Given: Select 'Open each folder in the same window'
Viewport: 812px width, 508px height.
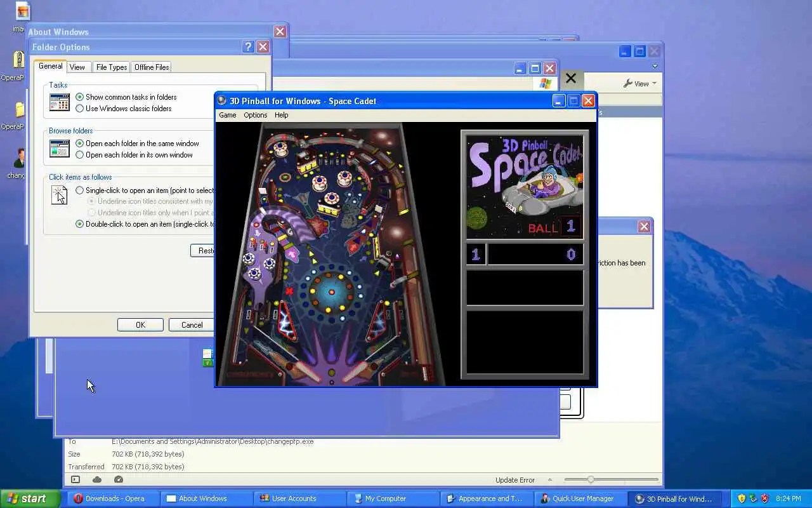Looking at the screenshot, I should (136, 144).
